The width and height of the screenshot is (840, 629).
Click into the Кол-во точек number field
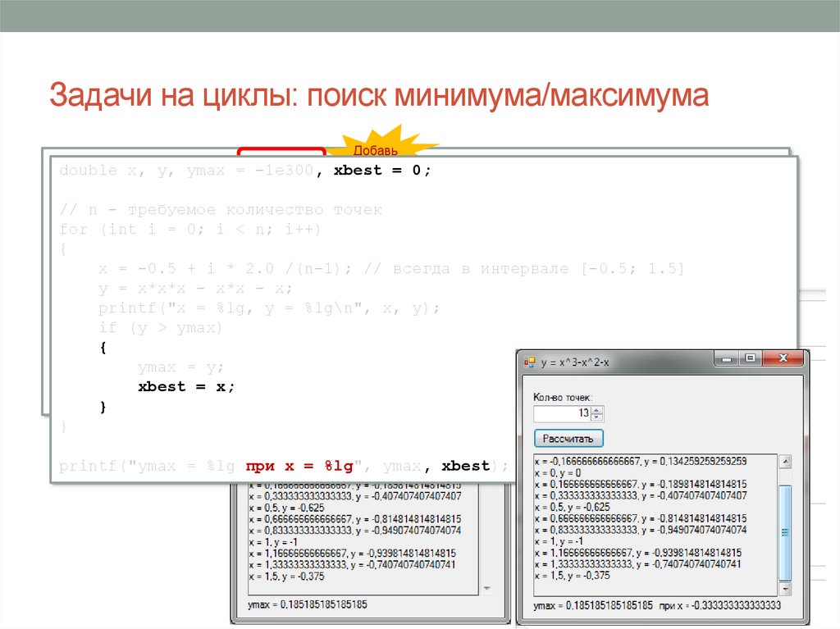tap(562, 413)
